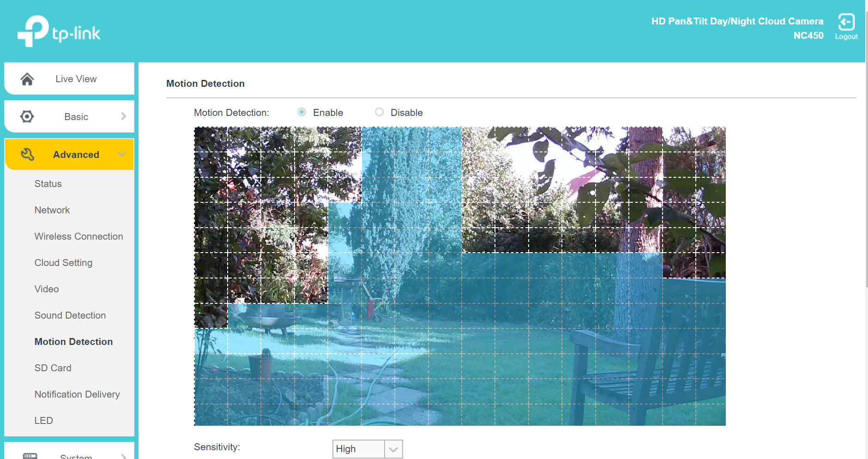Expand the Basic menu chevron

123,116
